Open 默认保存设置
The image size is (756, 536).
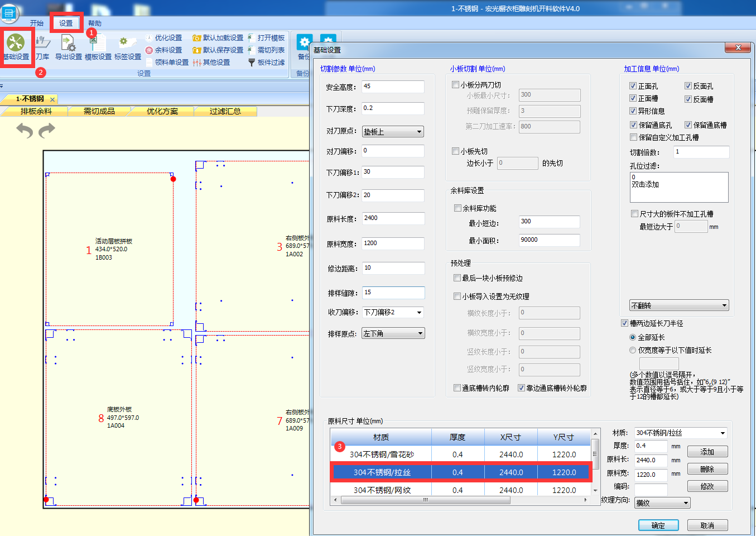(x=218, y=50)
